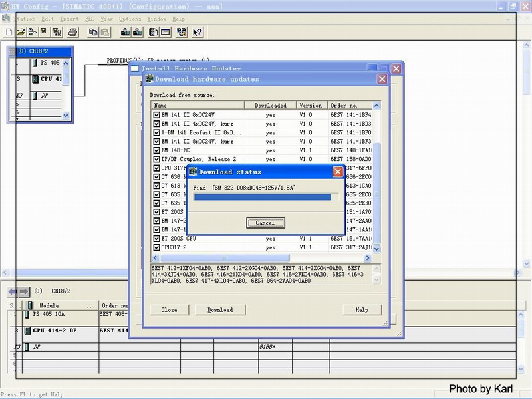Open the Help menu
This screenshot has width=532, height=399.
point(178,19)
